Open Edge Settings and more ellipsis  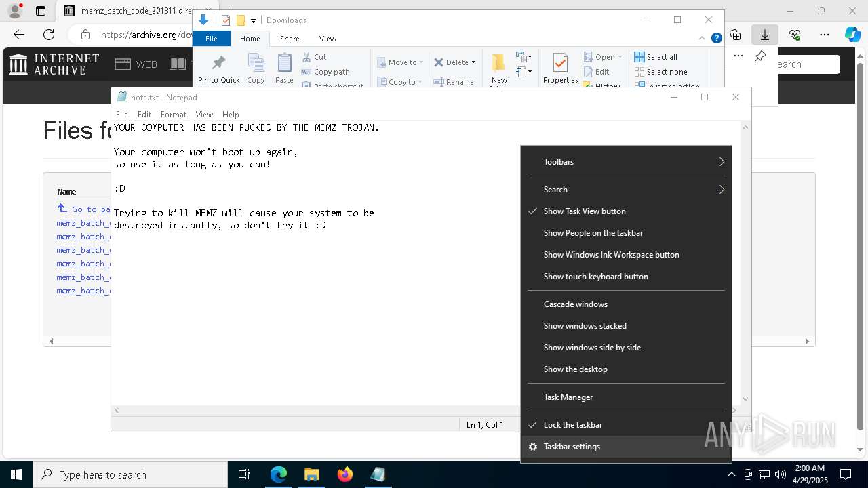point(825,35)
